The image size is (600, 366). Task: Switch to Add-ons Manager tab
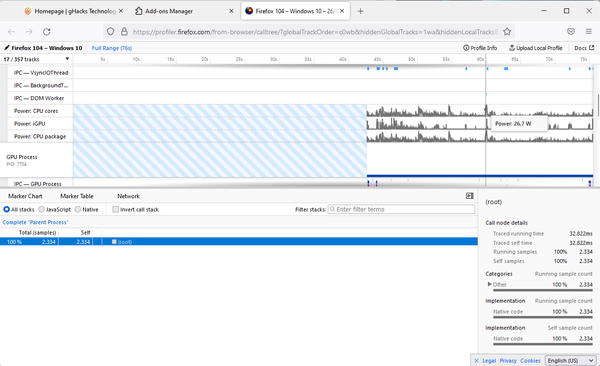[x=184, y=11]
